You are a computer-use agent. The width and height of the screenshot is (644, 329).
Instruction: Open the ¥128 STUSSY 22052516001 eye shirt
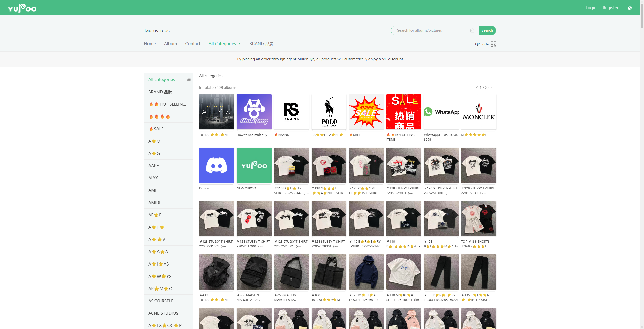pos(441,165)
